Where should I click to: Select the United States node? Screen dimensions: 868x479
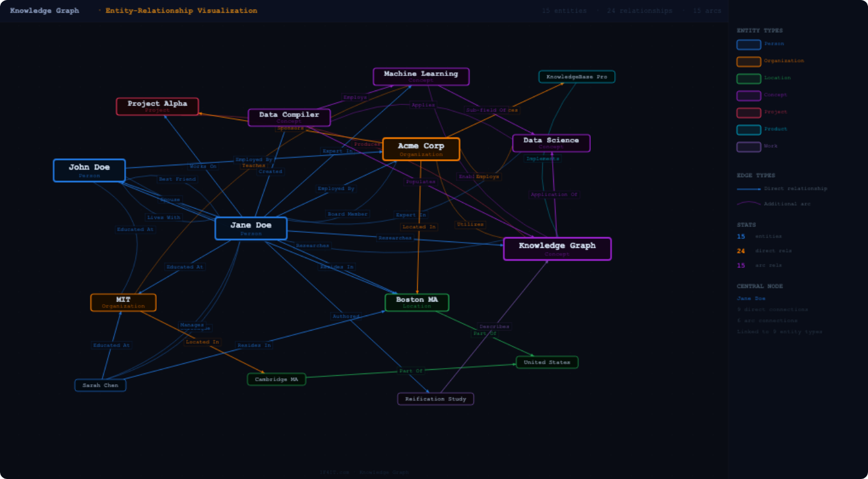(547, 362)
